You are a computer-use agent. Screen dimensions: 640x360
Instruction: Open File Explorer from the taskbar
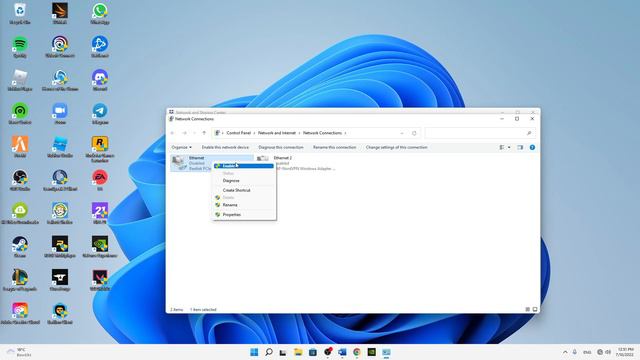pos(298,352)
